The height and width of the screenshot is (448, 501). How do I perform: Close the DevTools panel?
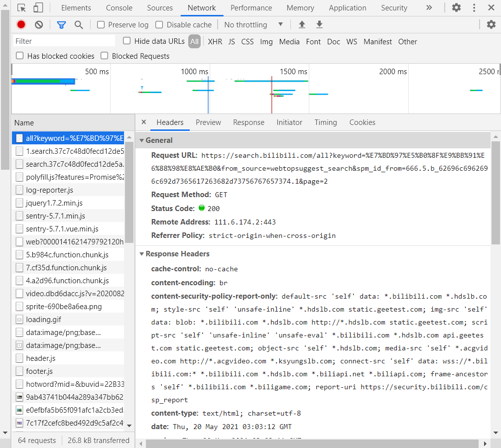(492, 7)
